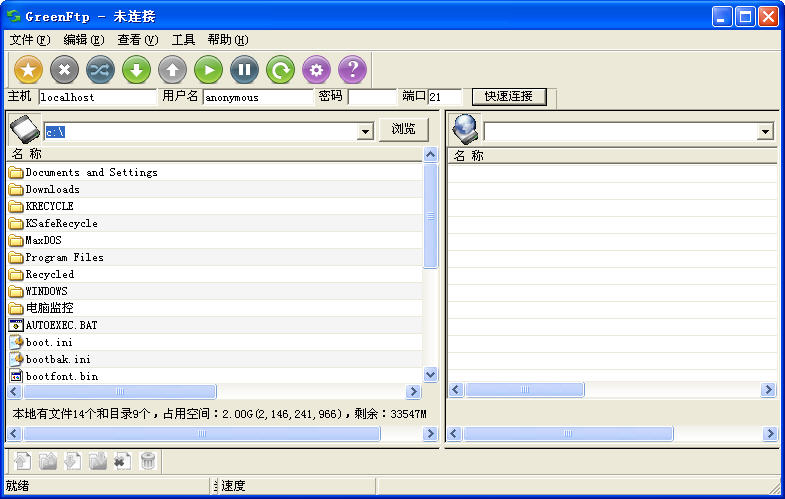The height and width of the screenshot is (499, 785).
Task: Open the 文件 menu
Action: point(29,40)
